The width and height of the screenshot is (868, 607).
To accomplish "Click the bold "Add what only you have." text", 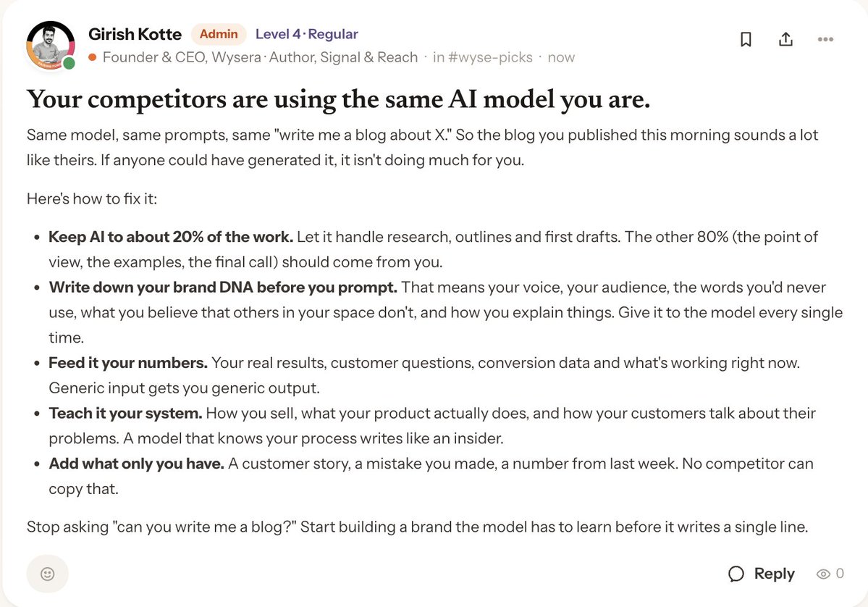I will 136,464.
